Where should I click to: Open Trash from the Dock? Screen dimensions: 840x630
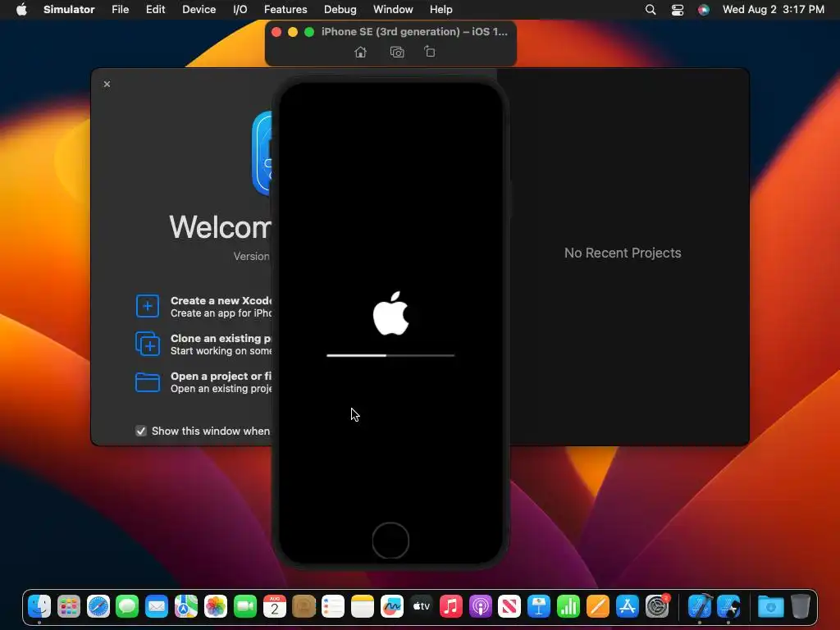pos(801,606)
